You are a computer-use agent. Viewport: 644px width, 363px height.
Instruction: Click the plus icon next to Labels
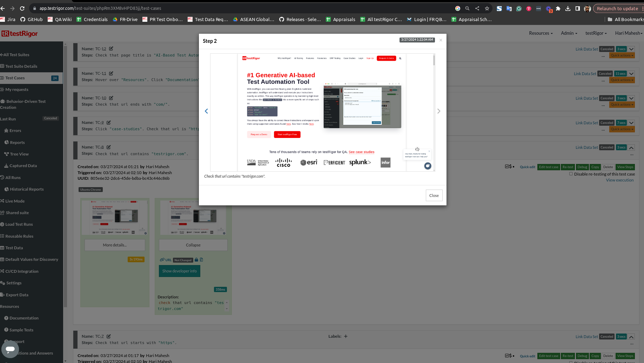click(x=346, y=336)
